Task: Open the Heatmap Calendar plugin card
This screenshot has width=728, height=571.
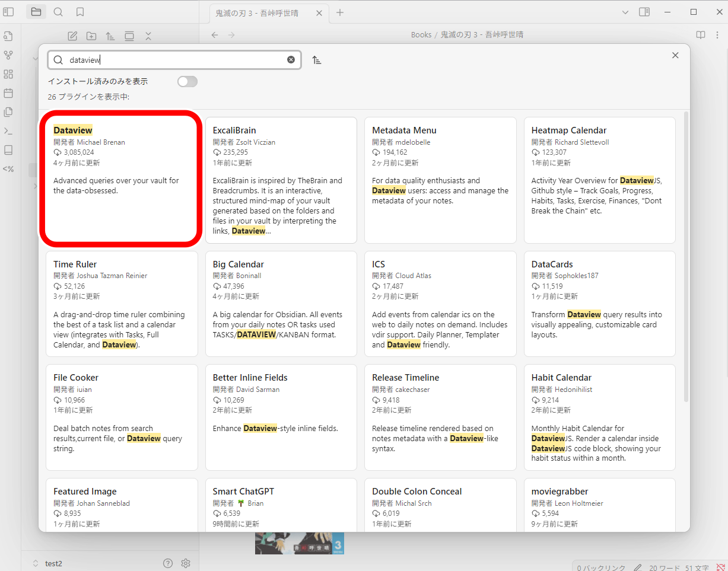Action: [x=600, y=180]
